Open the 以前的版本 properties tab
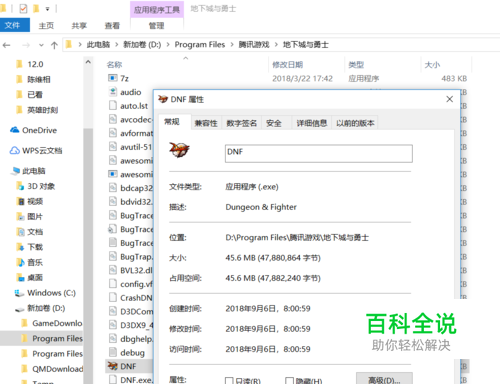500x384 pixels. pyautogui.click(x=355, y=123)
